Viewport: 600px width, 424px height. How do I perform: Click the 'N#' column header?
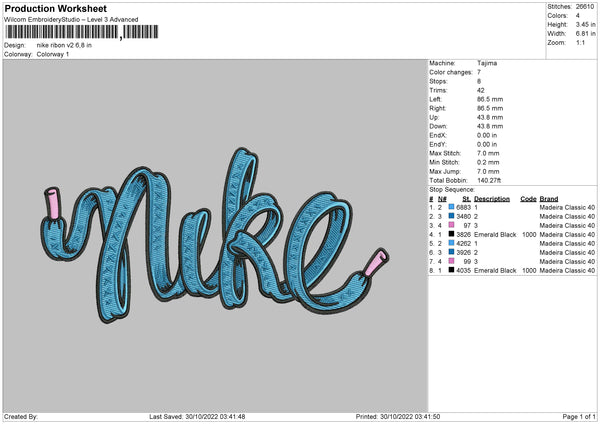tap(442, 199)
